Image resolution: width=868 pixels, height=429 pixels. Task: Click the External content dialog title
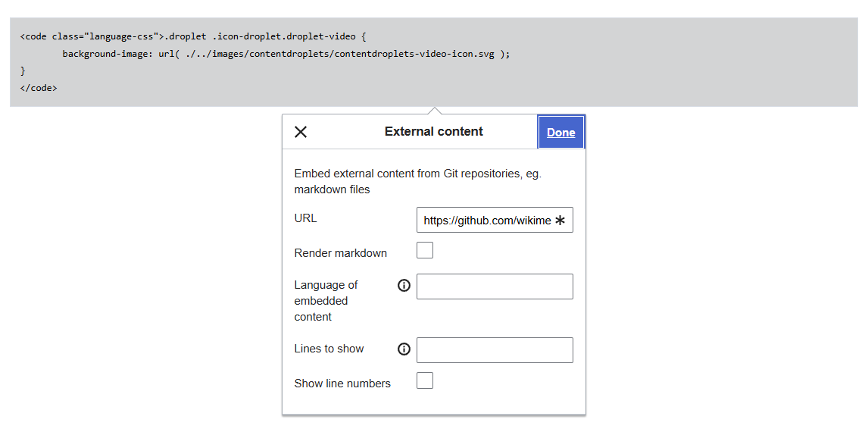point(433,132)
